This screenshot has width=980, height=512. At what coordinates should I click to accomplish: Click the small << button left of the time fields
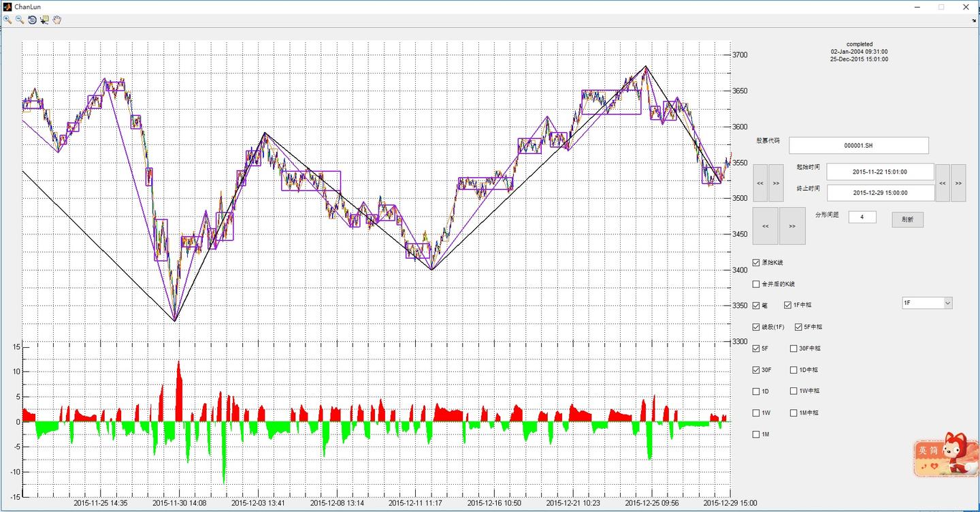click(x=760, y=183)
